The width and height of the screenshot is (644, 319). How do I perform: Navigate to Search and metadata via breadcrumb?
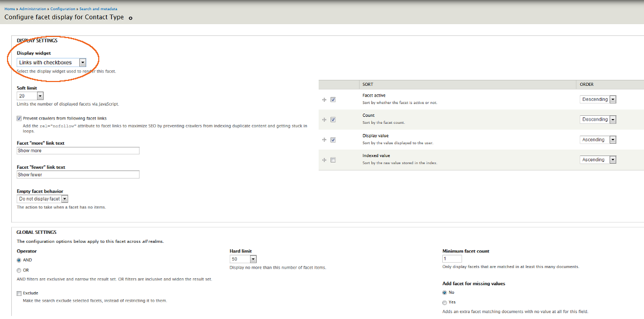pos(98,9)
